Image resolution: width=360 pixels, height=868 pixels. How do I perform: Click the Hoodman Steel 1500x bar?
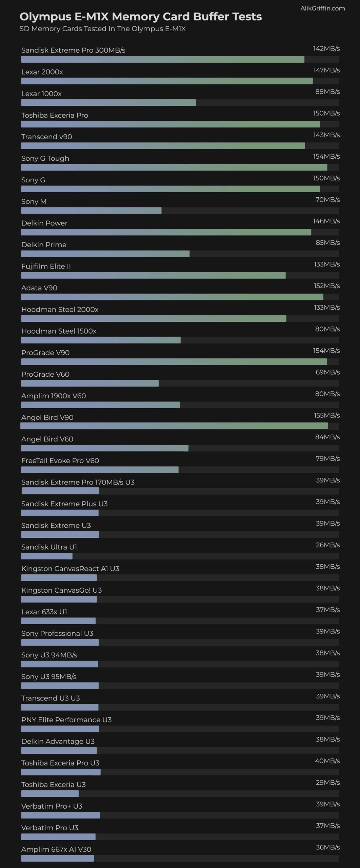pyautogui.click(x=101, y=340)
